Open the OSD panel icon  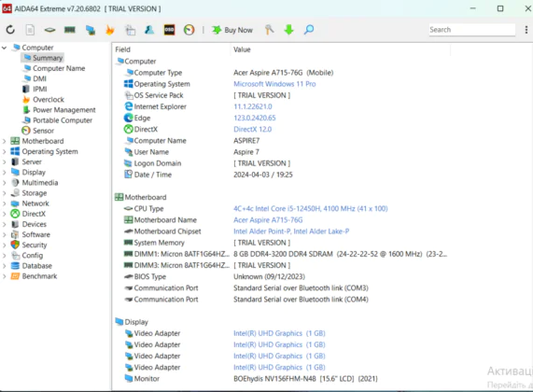click(169, 30)
